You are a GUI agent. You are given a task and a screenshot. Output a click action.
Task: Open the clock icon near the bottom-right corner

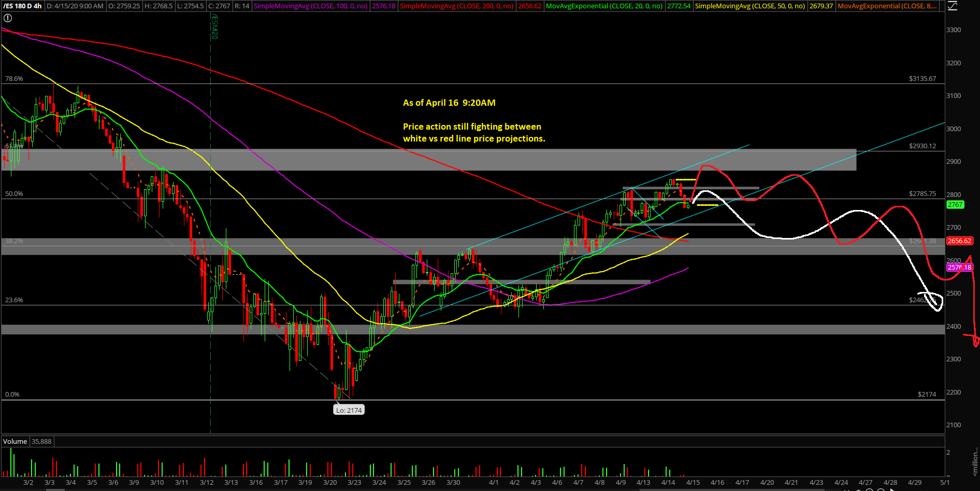(x=869, y=489)
